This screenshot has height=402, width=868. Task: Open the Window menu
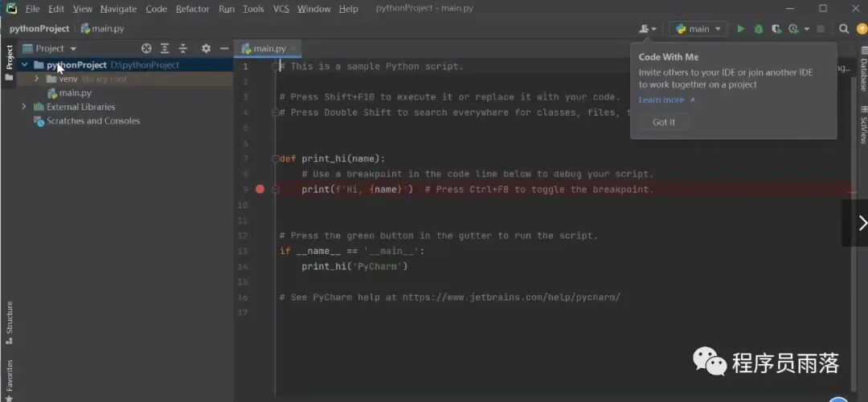[x=314, y=9]
